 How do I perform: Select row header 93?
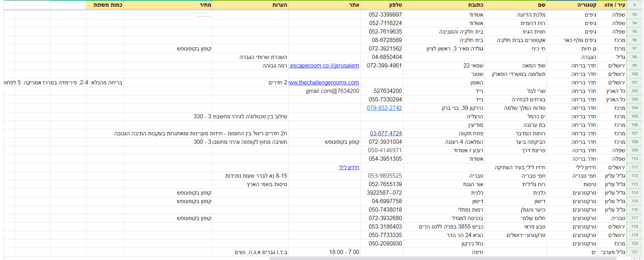click(635, 15)
